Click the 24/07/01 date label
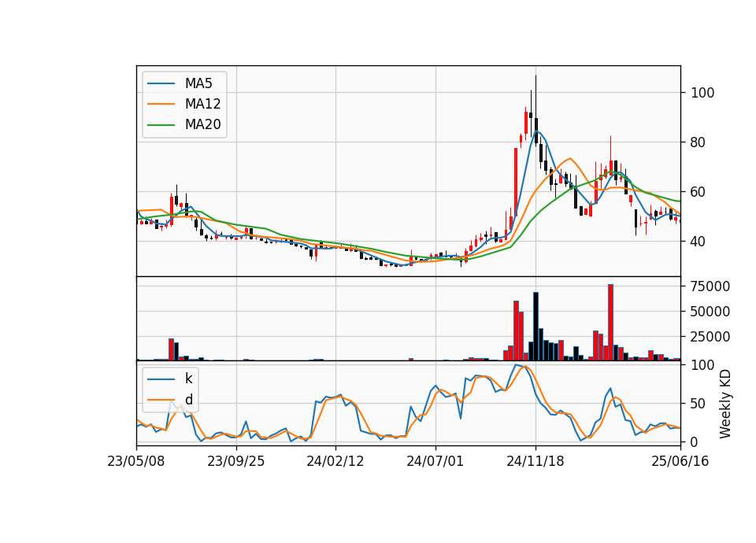The width and height of the screenshot is (756, 543). pyautogui.click(x=435, y=461)
